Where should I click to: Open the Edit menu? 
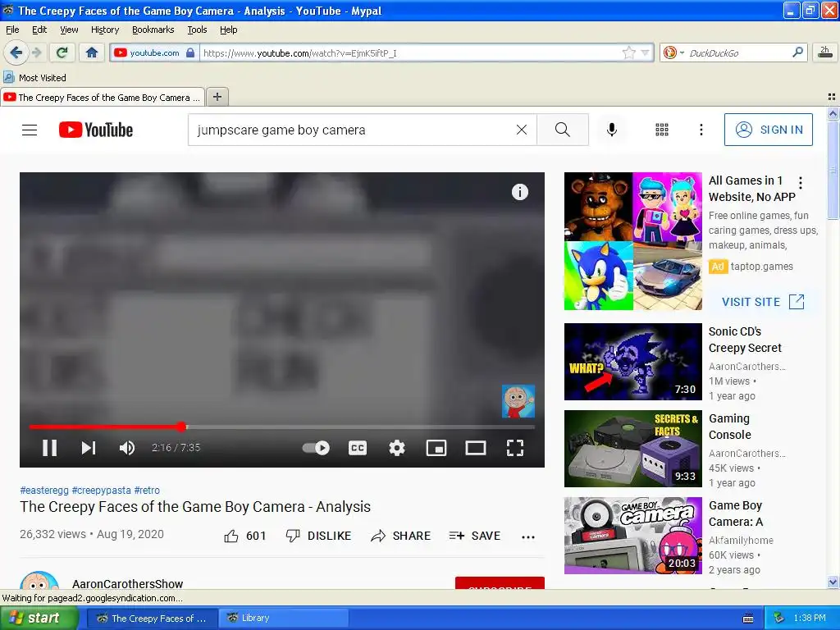39,30
